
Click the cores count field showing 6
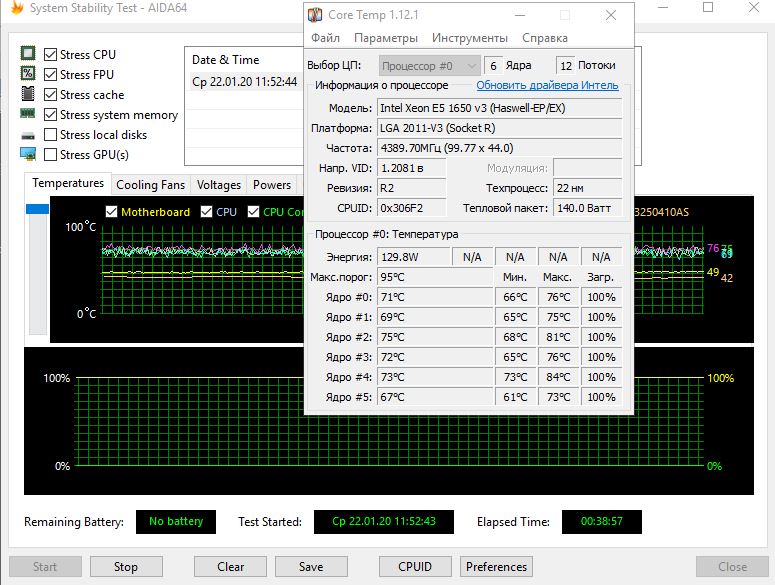493,66
